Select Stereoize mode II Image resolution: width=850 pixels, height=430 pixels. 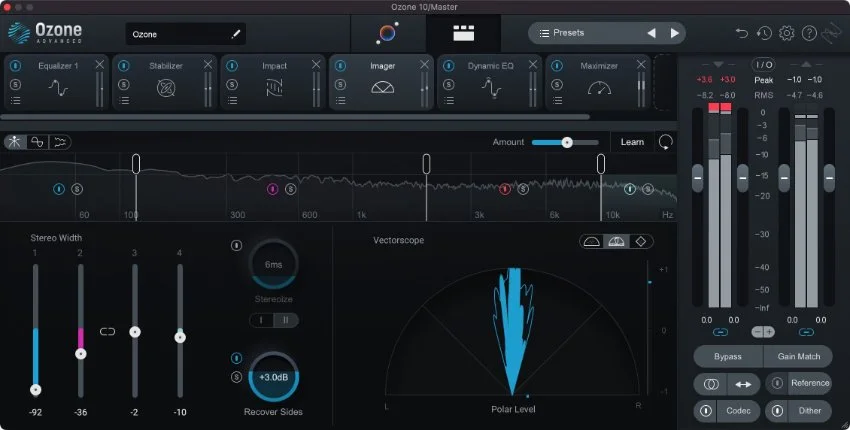coord(286,320)
